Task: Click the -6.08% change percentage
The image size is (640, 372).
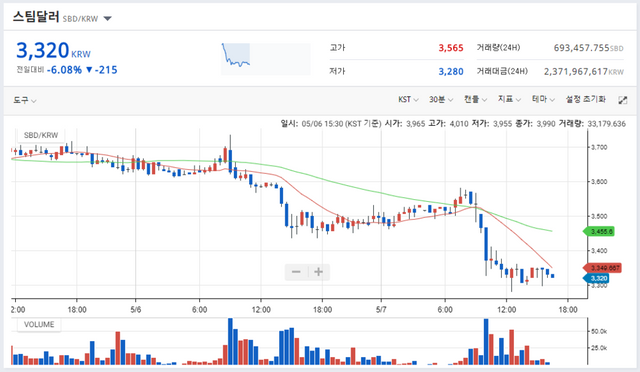Action: coord(64,70)
